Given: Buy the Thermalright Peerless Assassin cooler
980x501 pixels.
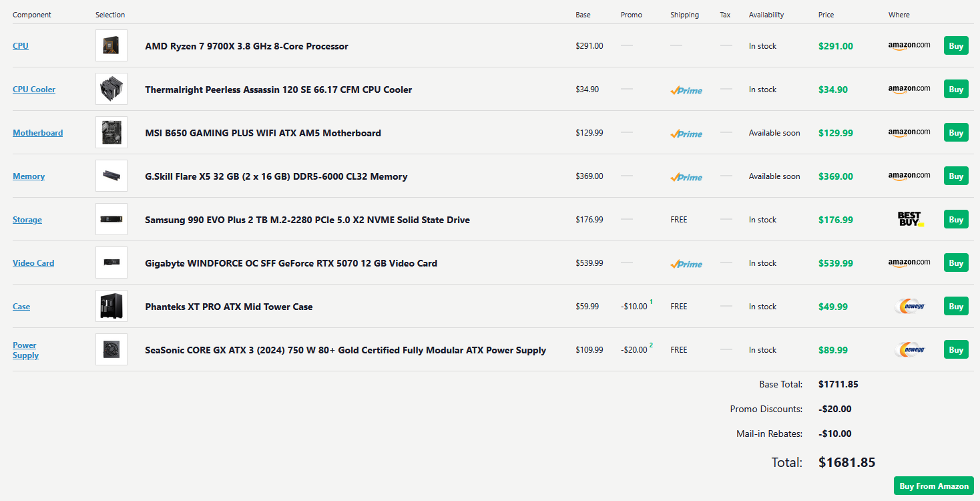Looking at the screenshot, I should click(956, 90).
